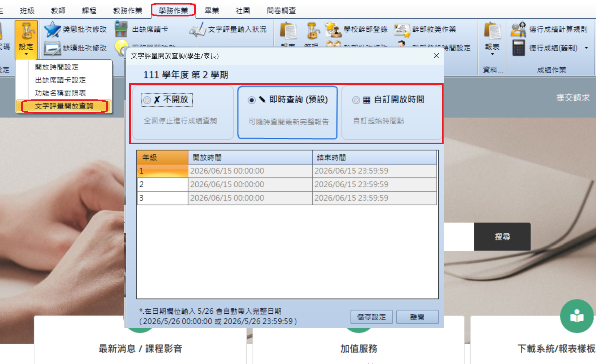596x364 pixels.
Task: Click the dark 搜尋 button
Action: [x=502, y=237]
